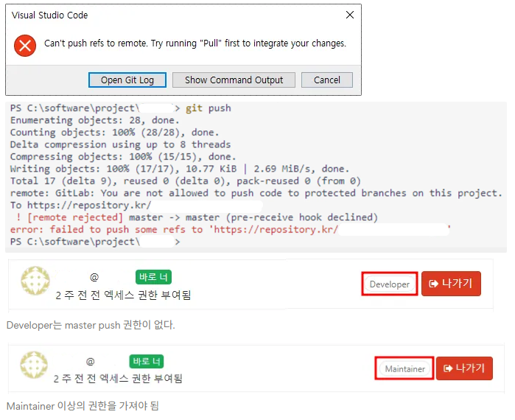Click 나가기 button beside Maintainer
Viewport: 515px width, 420px height.
coord(464,368)
